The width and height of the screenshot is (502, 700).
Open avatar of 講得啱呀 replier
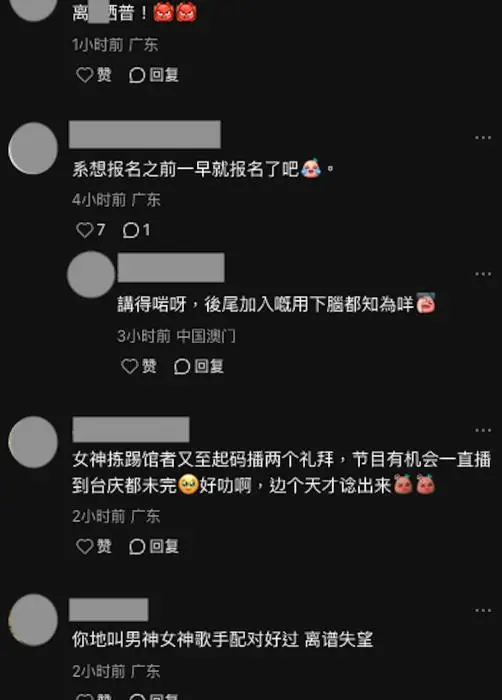[91, 274]
